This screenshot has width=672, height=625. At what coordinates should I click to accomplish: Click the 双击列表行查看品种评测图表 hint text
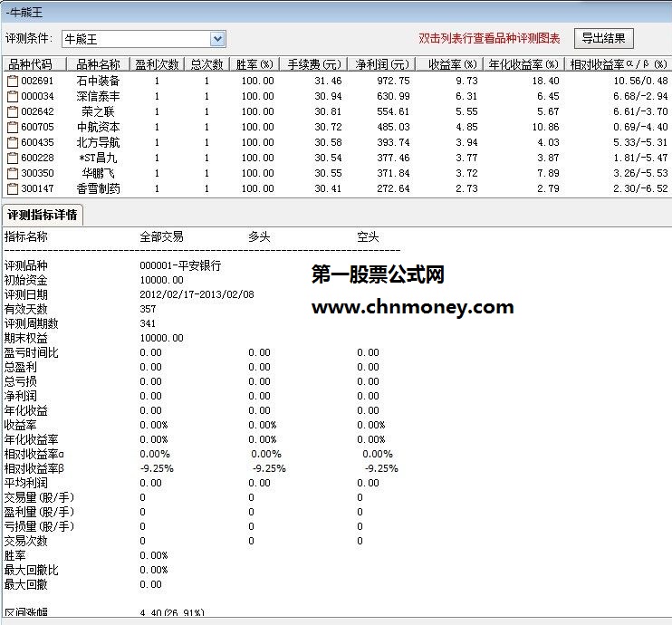point(489,39)
